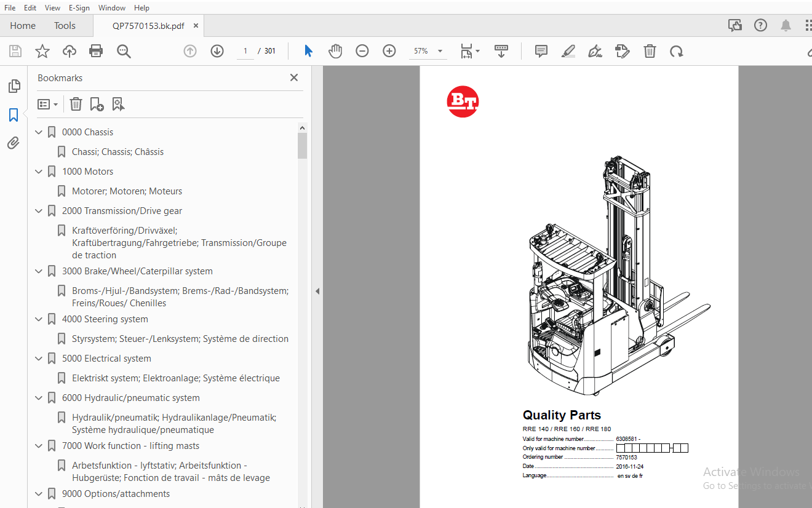Open the Attachments paperclip panel

click(14, 143)
